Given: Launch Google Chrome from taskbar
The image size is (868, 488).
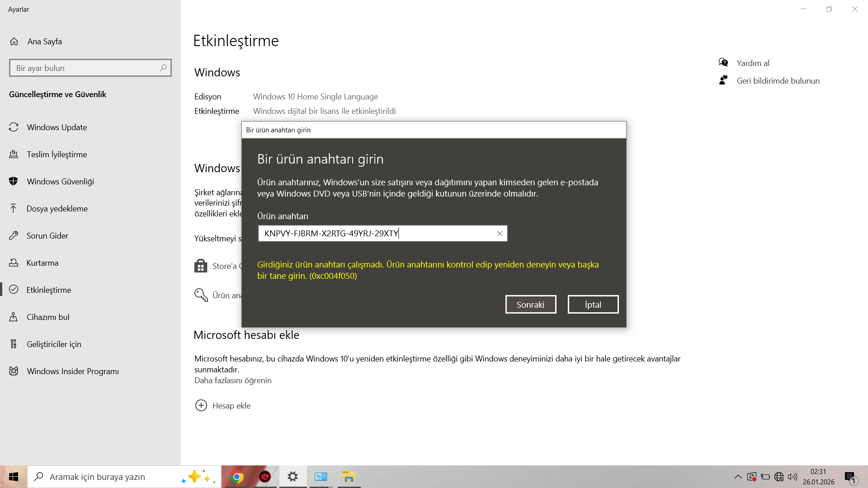Looking at the screenshot, I should [237, 477].
